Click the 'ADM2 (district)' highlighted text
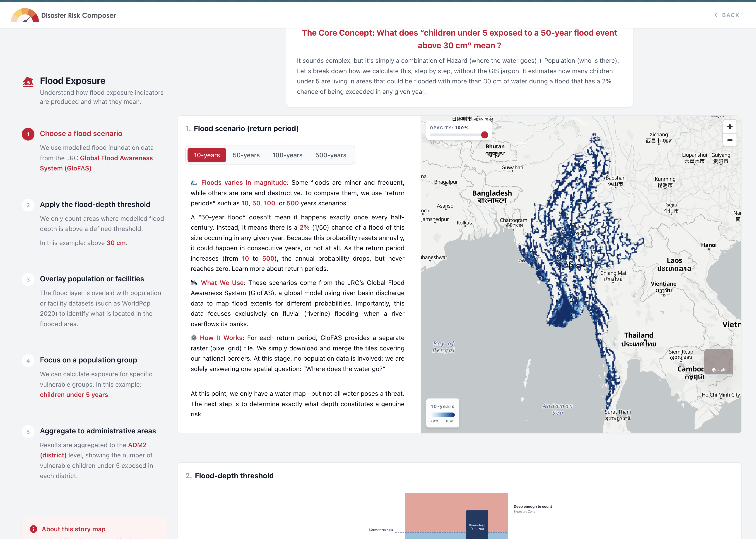 pos(93,450)
